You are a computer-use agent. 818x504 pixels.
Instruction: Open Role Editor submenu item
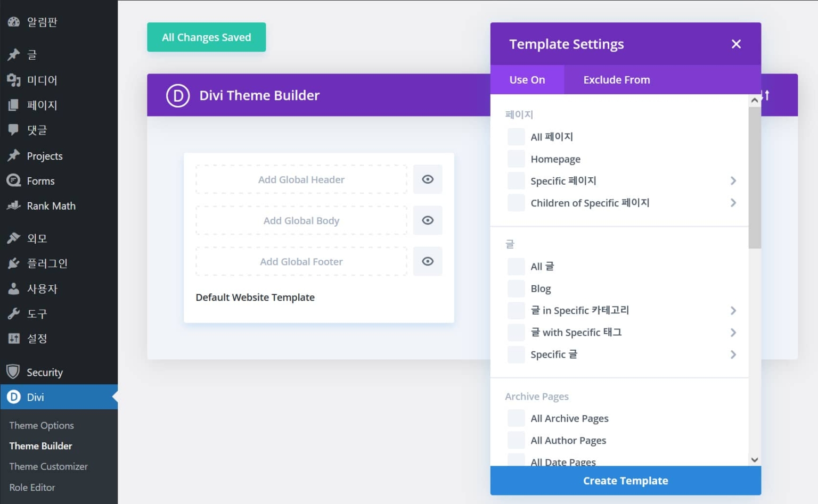coord(32,487)
